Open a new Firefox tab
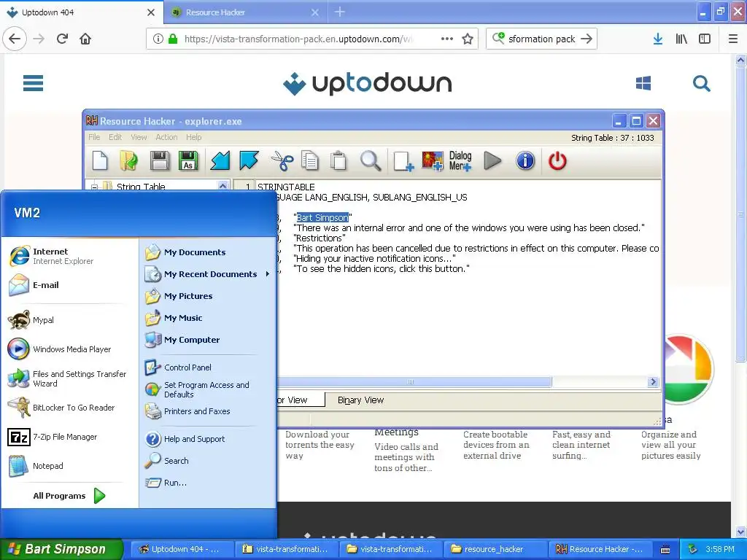This screenshot has height=560, width=747. click(339, 12)
